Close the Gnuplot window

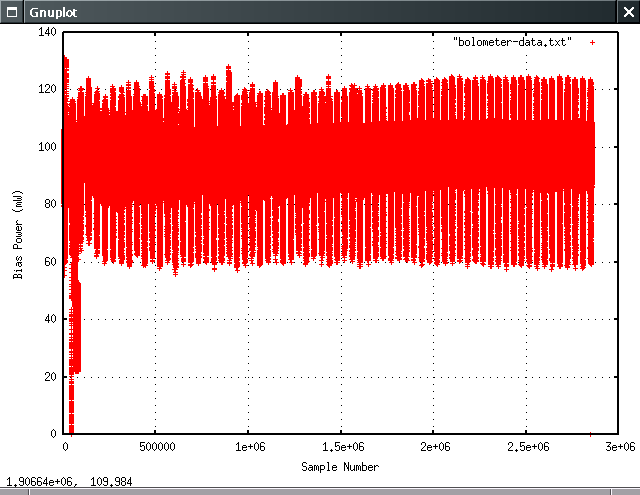tap(629, 10)
